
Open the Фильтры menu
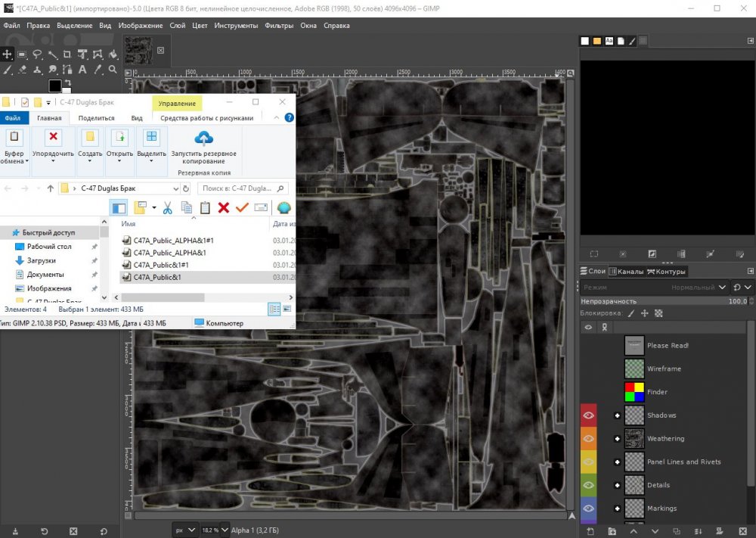279,26
